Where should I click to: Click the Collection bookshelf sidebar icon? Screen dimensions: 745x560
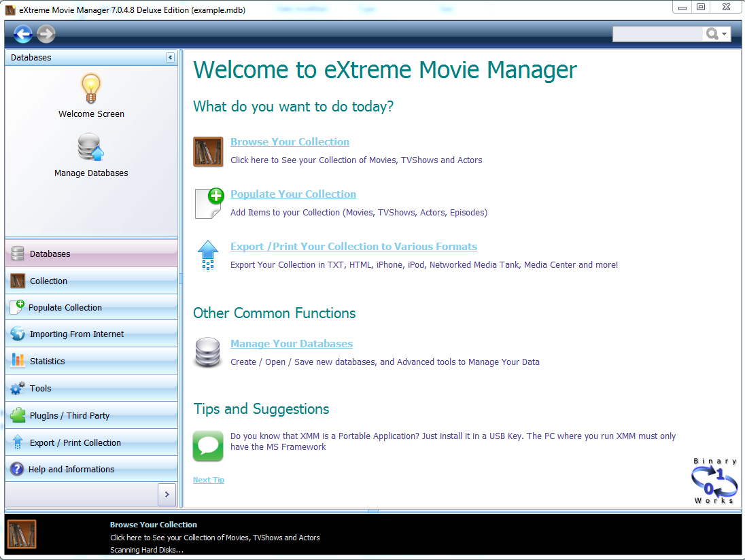[x=18, y=281]
